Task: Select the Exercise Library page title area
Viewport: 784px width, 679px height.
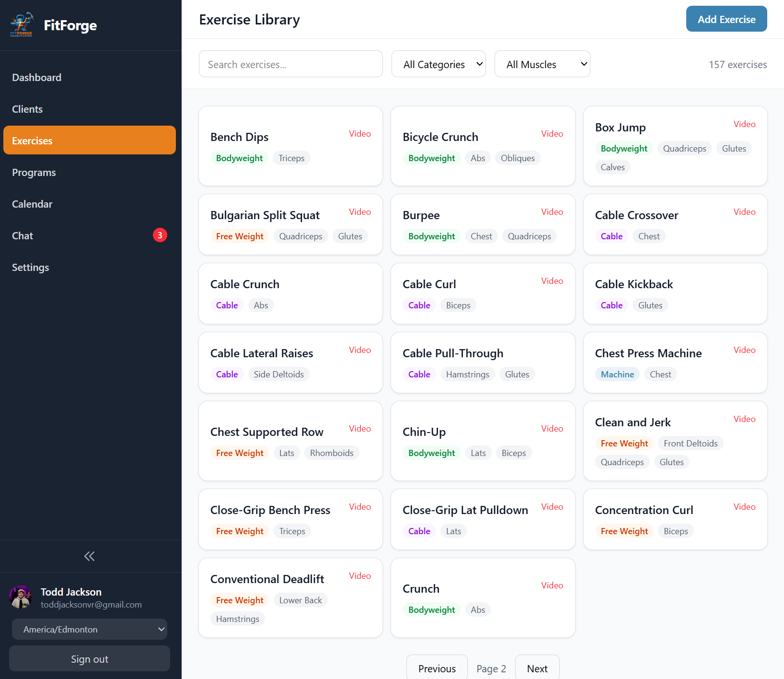Action: (249, 20)
